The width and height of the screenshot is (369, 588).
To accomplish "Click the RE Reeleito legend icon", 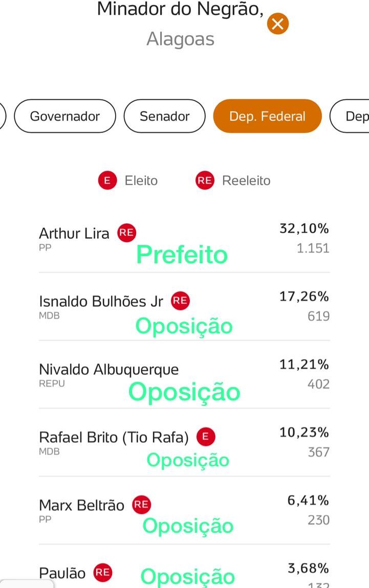I will (x=205, y=180).
